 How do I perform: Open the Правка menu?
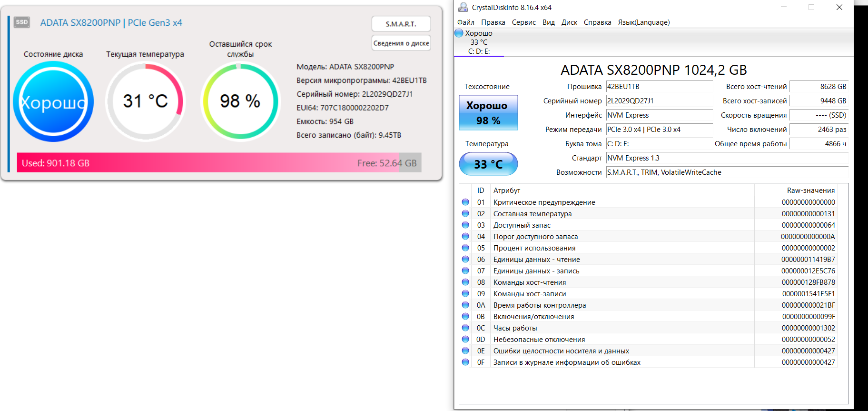tap(493, 22)
